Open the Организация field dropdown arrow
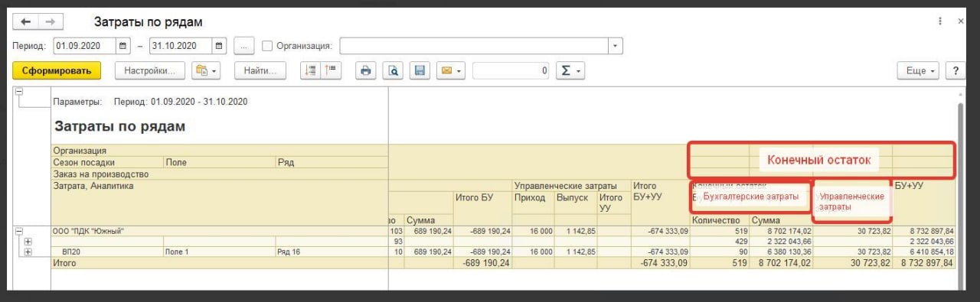980x302 pixels. 616,46
